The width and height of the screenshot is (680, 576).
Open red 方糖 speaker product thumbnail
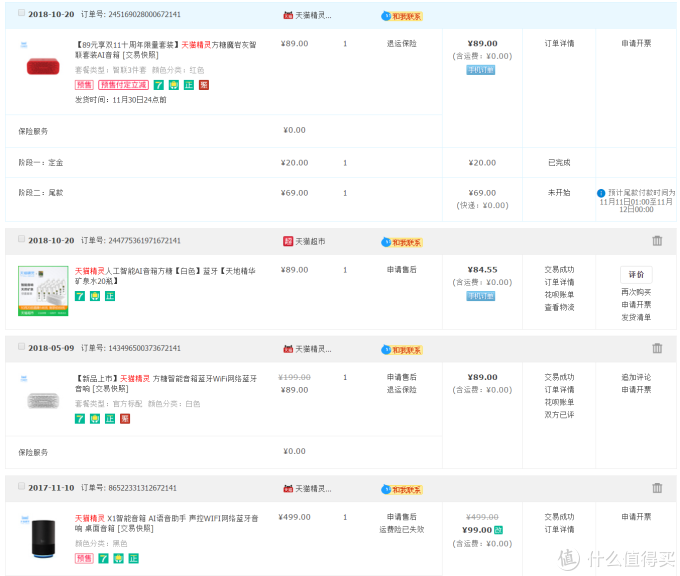pos(43,67)
